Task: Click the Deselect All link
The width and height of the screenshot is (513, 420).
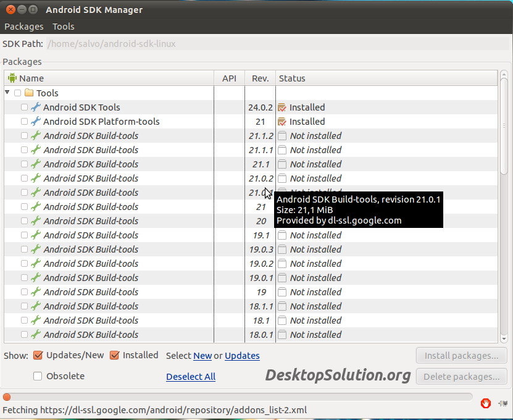Action: [191, 377]
